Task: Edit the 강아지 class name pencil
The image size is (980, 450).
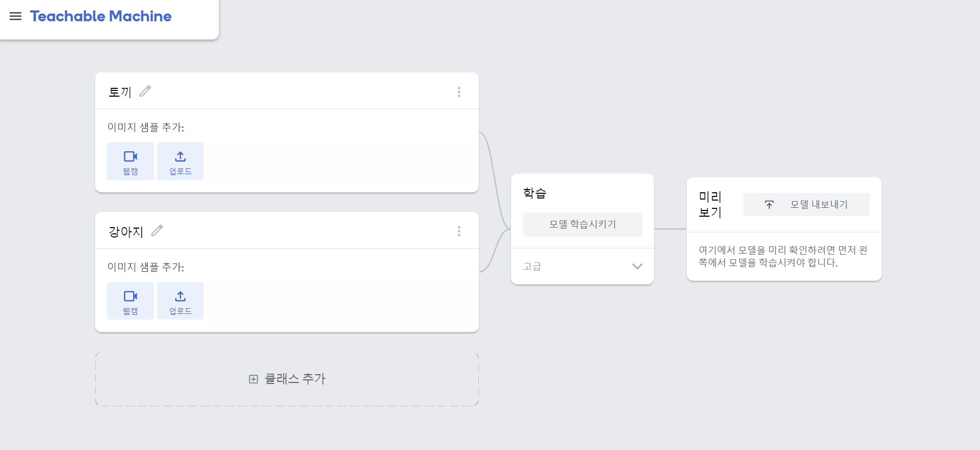Action: point(157,230)
